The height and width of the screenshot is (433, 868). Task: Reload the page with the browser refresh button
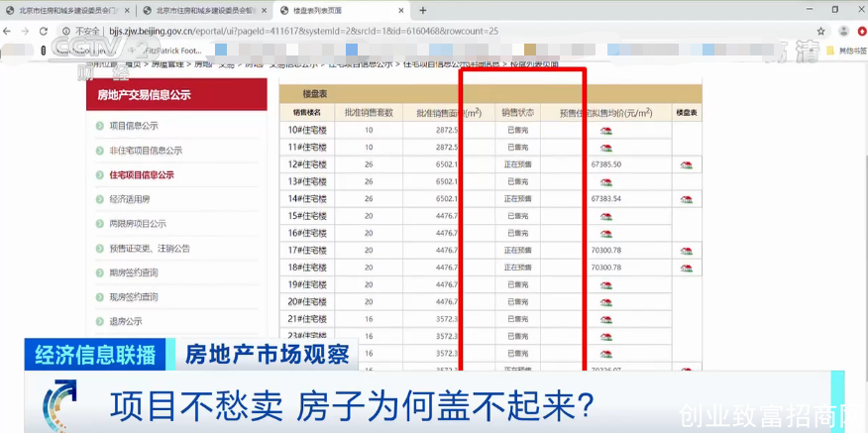(x=44, y=32)
